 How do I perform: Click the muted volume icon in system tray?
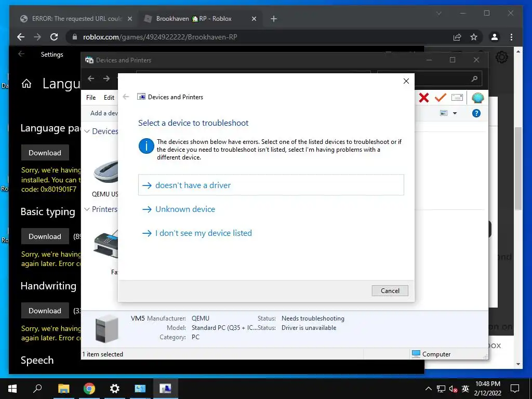pyautogui.click(x=453, y=389)
